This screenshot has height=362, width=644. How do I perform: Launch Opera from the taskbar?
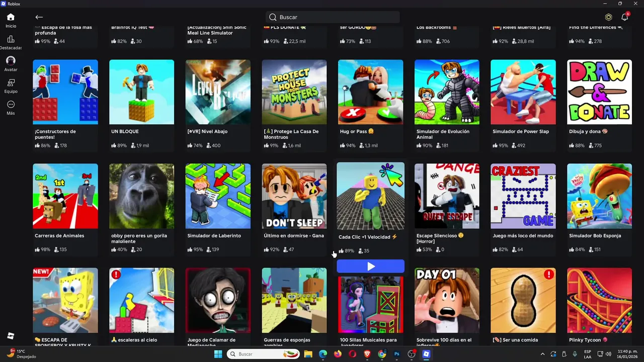point(353,354)
